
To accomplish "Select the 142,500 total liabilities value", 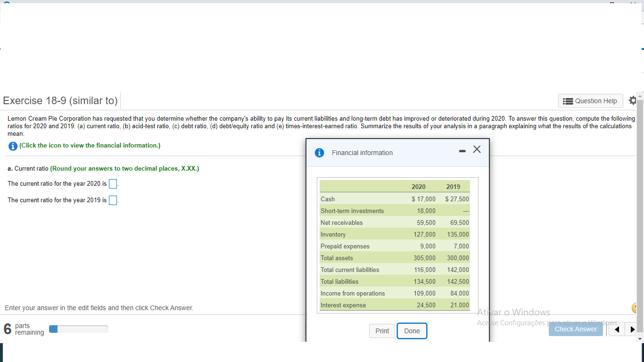I will tap(458, 281).
